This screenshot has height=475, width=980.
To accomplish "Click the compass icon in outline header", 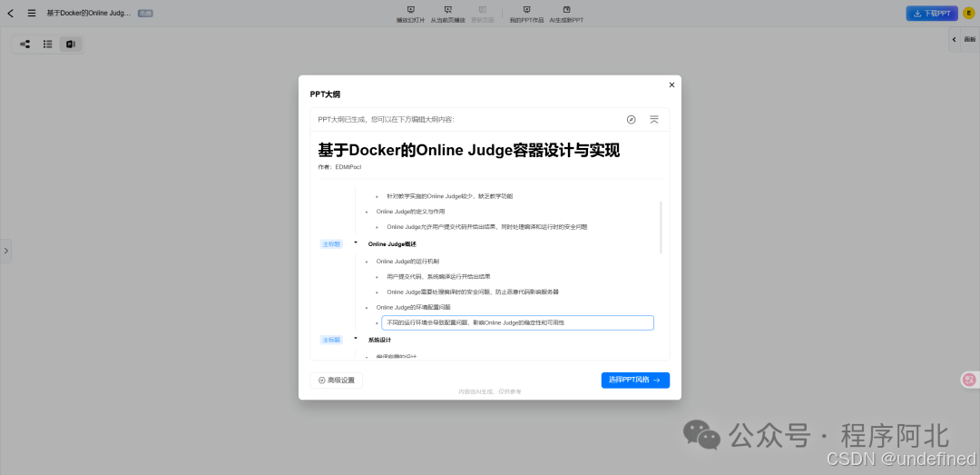I will [x=632, y=120].
